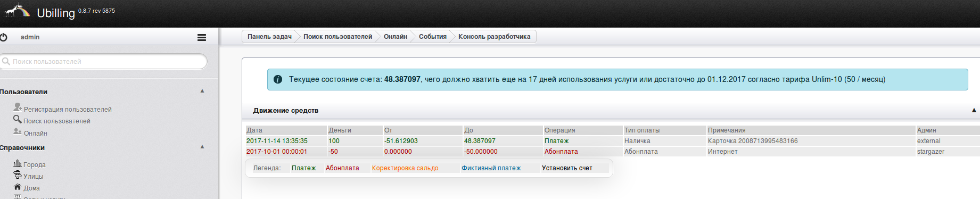This screenshot has height=199, width=980.
Task: Collapse the Справочники section arrow
Action: point(202,147)
